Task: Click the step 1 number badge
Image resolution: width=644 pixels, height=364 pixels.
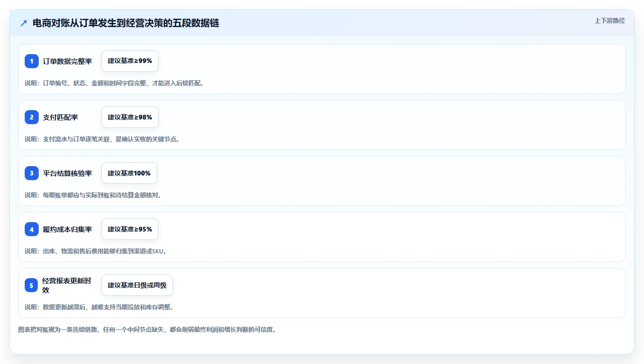Action: click(32, 61)
